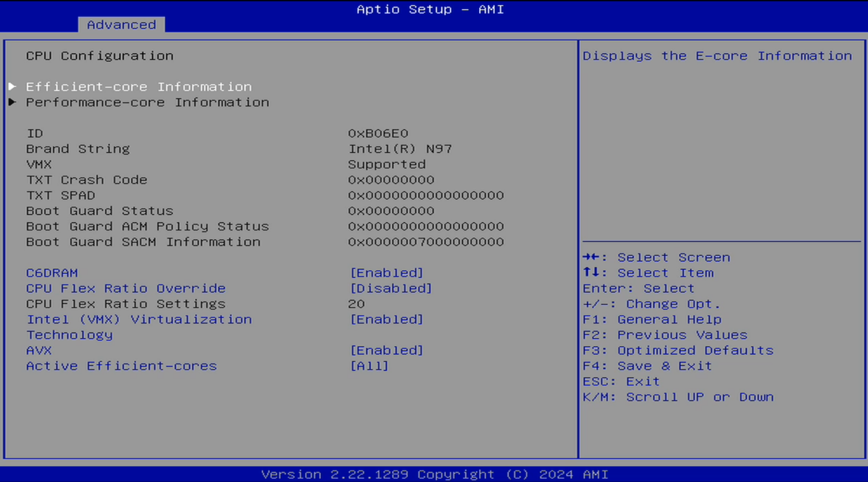
Task: Toggle the C6DRAM Enabled value
Action: [387, 273]
